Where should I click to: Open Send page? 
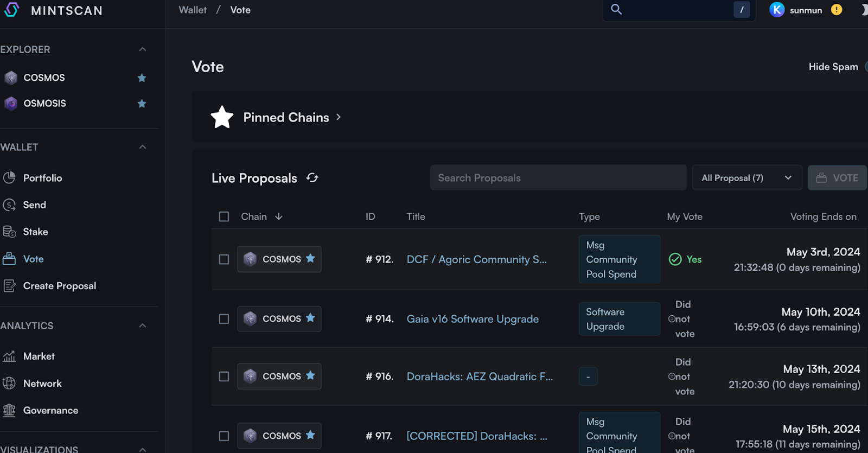pyautogui.click(x=35, y=205)
